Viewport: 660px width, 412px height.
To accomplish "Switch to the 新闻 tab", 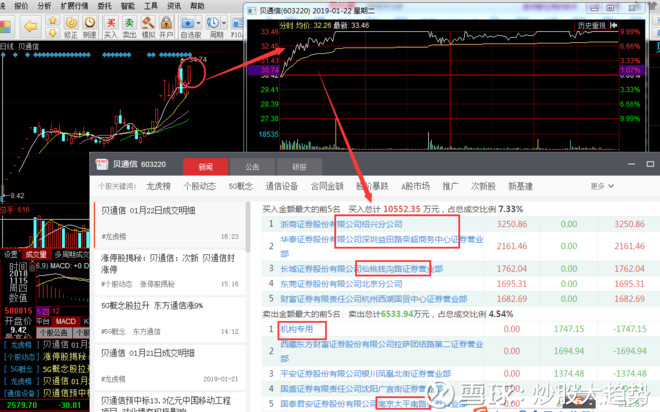I will [205, 167].
